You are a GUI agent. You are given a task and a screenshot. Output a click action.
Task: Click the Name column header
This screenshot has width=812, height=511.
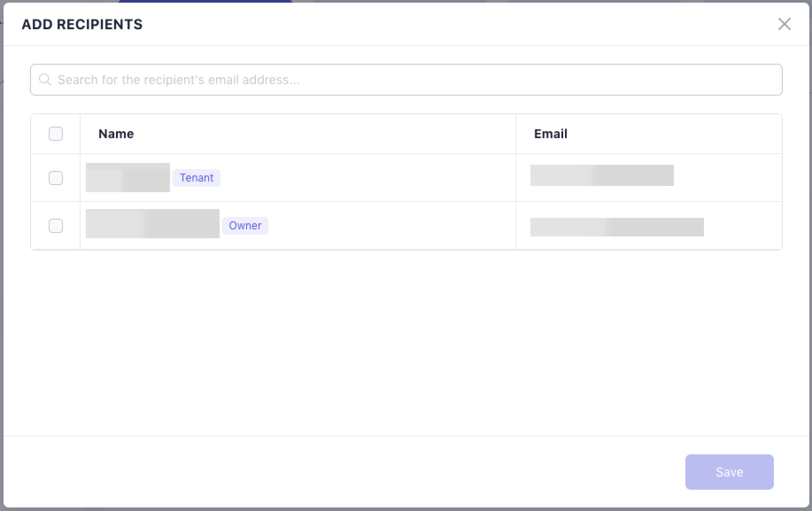pyautogui.click(x=116, y=134)
